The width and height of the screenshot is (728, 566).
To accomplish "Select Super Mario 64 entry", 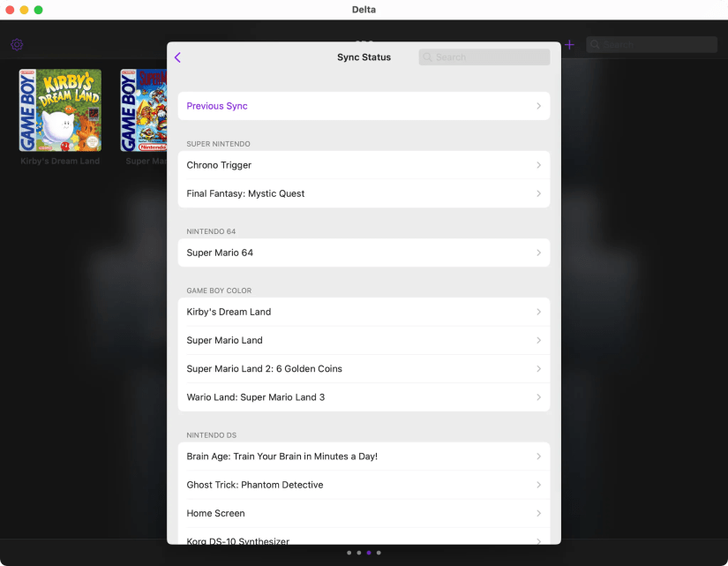I will (364, 253).
